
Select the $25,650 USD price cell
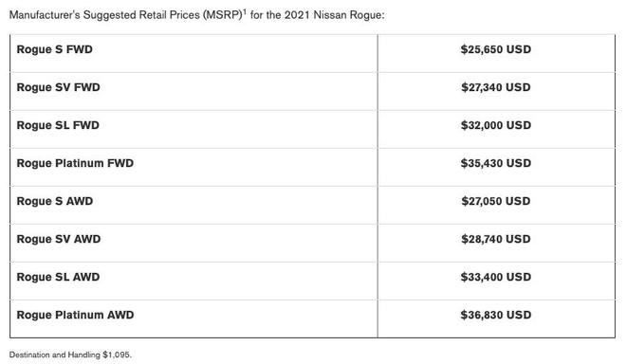pos(496,49)
